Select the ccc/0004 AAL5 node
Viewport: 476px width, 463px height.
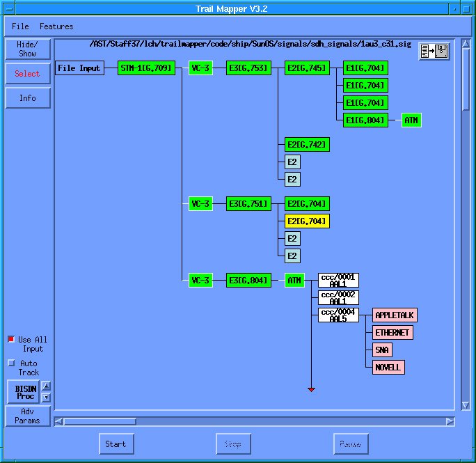point(338,315)
